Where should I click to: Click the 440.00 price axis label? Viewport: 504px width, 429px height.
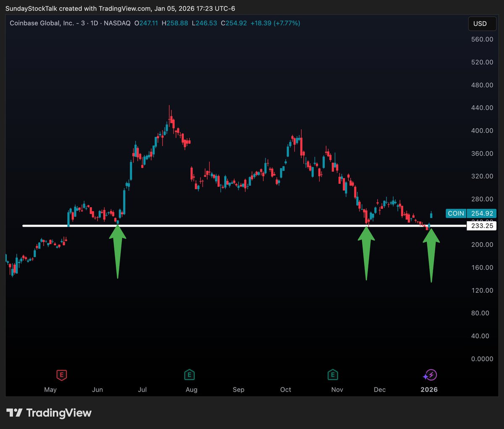click(482, 108)
